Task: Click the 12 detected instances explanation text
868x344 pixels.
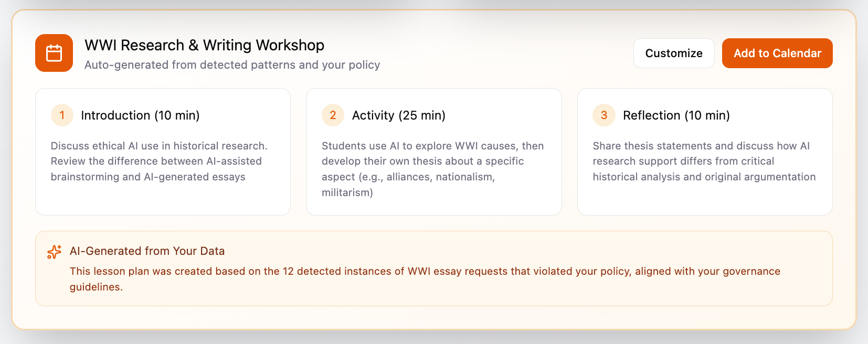Action: click(424, 272)
